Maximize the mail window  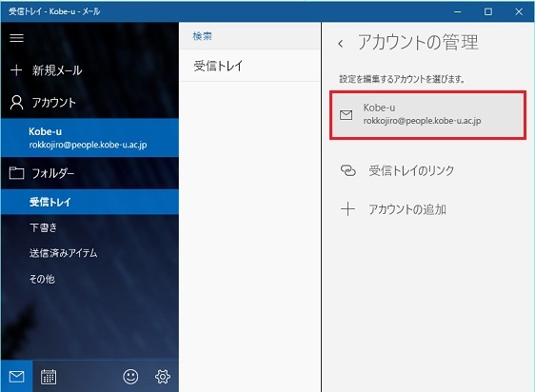tap(488, 11)
